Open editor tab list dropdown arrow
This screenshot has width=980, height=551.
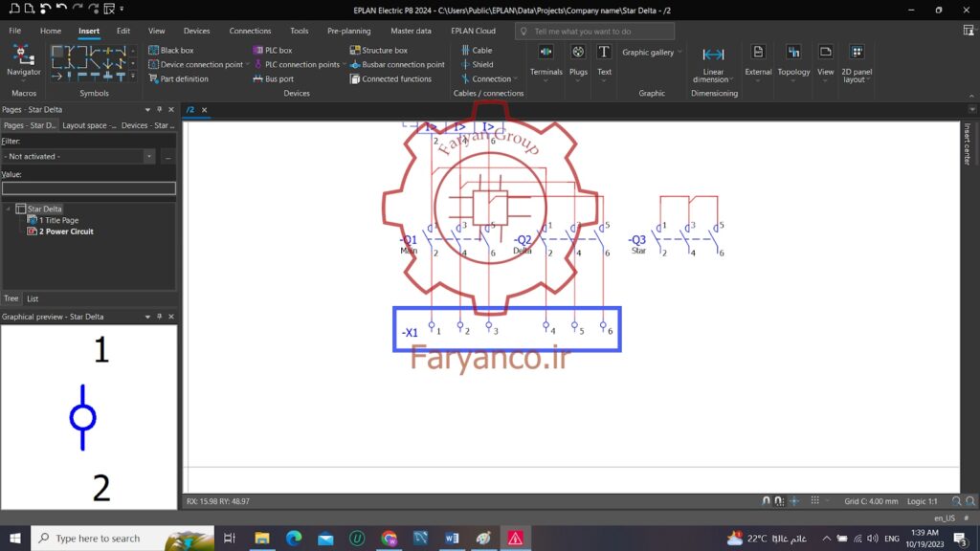coord(972,109)
